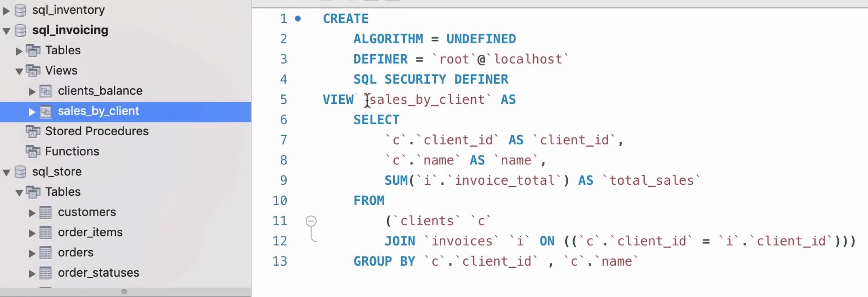This screenshot has height=297, width=868.
Task: Click SQL SECURITY DEFINER on line 4
Action: [431, 79]
